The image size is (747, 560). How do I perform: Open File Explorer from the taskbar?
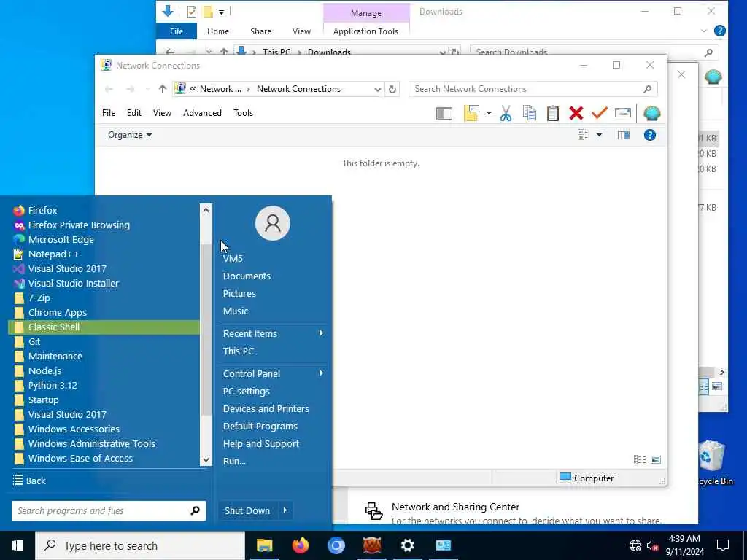pyautogui.click(x=264, y=545)
